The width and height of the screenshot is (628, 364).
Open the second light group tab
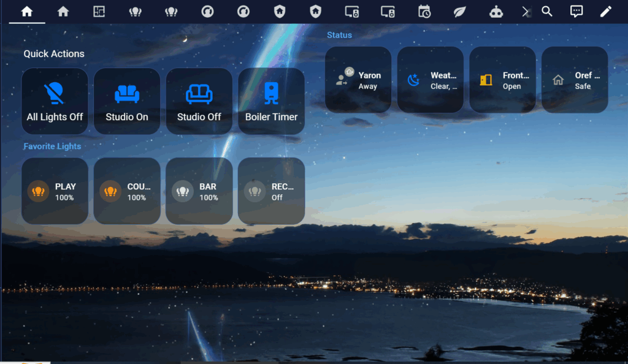point(171,12)
